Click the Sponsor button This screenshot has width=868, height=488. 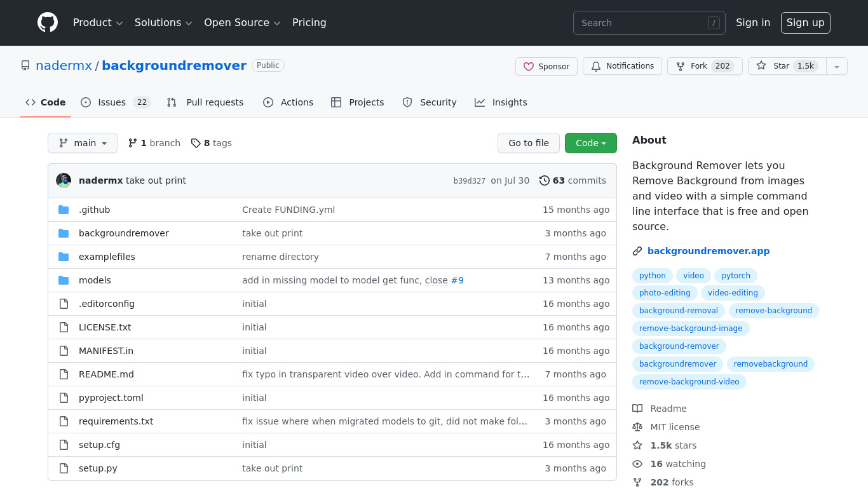546,66
